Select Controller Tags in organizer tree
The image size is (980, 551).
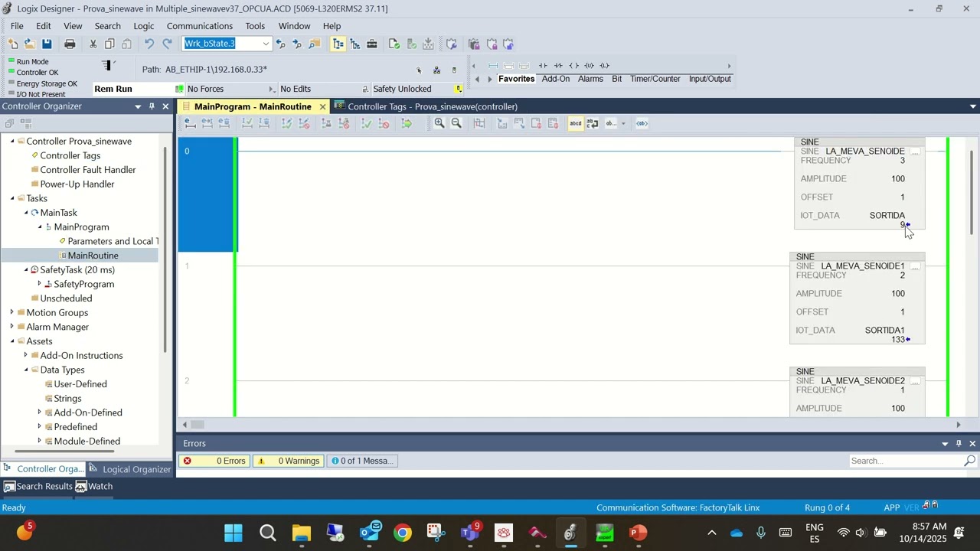coord(70,155)
